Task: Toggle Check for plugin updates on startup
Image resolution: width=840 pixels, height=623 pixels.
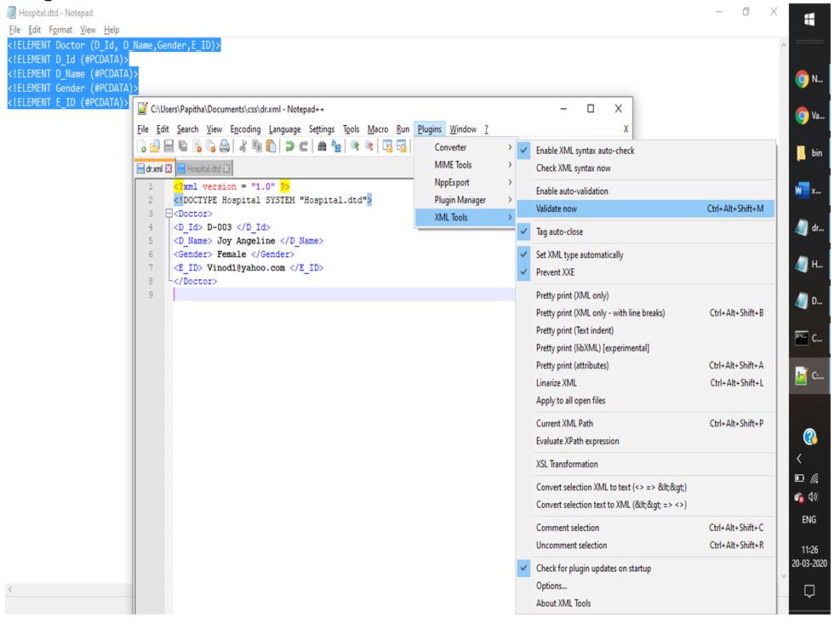Action: 593,569
